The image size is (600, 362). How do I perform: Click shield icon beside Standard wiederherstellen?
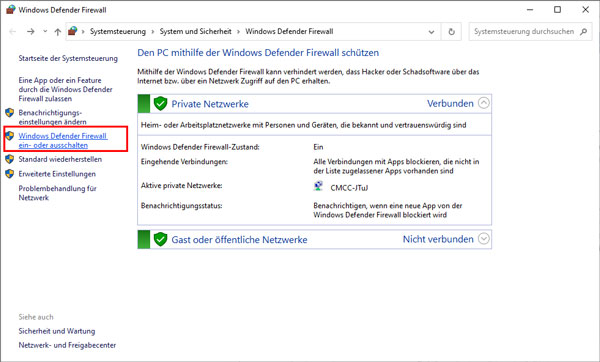pos(10,159)
